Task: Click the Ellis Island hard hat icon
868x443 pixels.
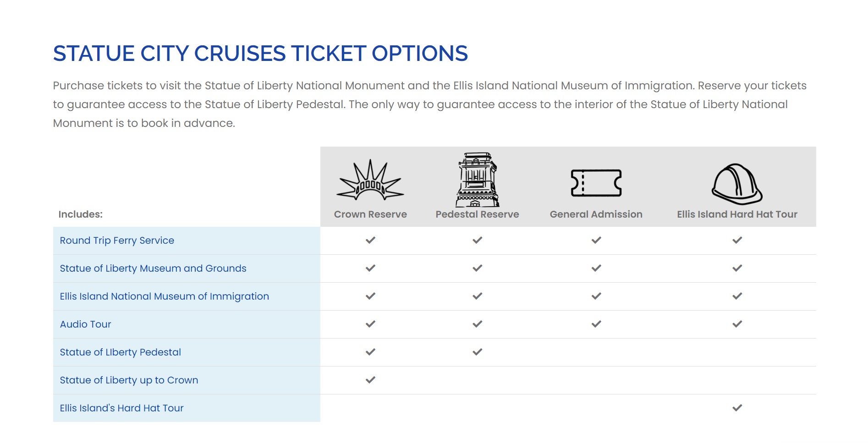Action: click(737, 184)
